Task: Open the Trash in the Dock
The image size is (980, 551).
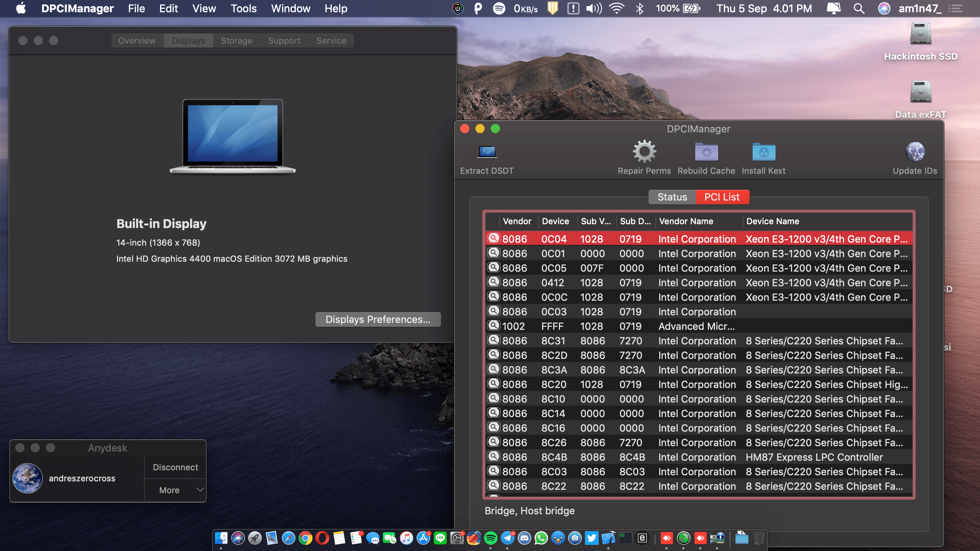Action: [x=758, y=538]
